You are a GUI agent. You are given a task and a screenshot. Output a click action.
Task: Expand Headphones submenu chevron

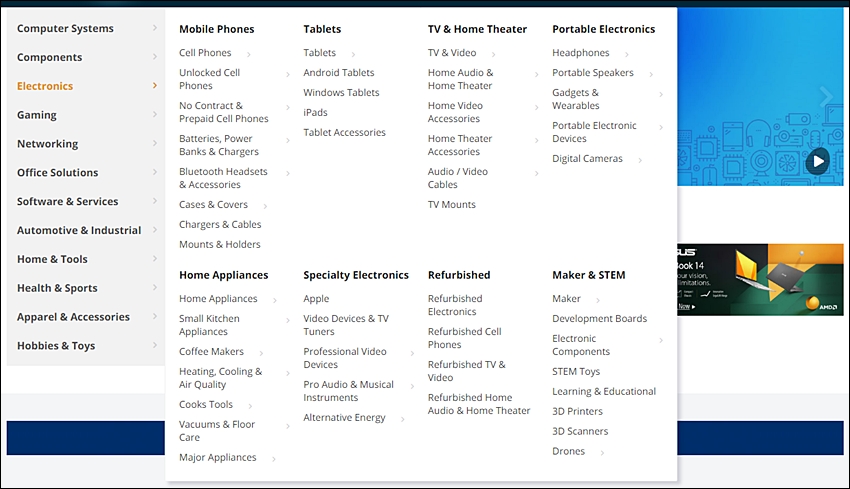point(627,54)
